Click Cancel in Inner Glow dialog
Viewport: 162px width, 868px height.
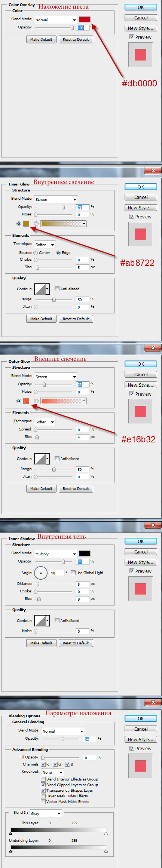pyautogui.click(x=141, y=197)
